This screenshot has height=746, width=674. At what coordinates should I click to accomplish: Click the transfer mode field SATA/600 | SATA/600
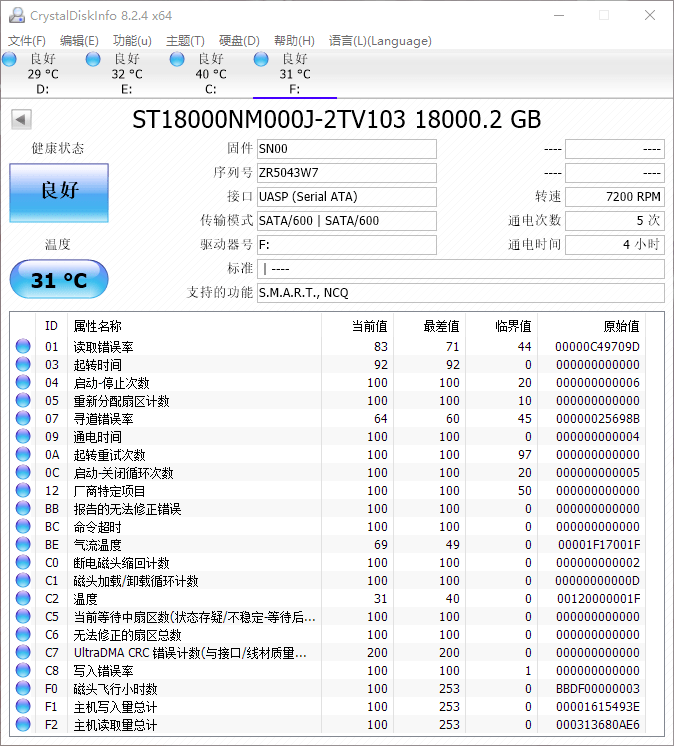(x=347, y=221)
